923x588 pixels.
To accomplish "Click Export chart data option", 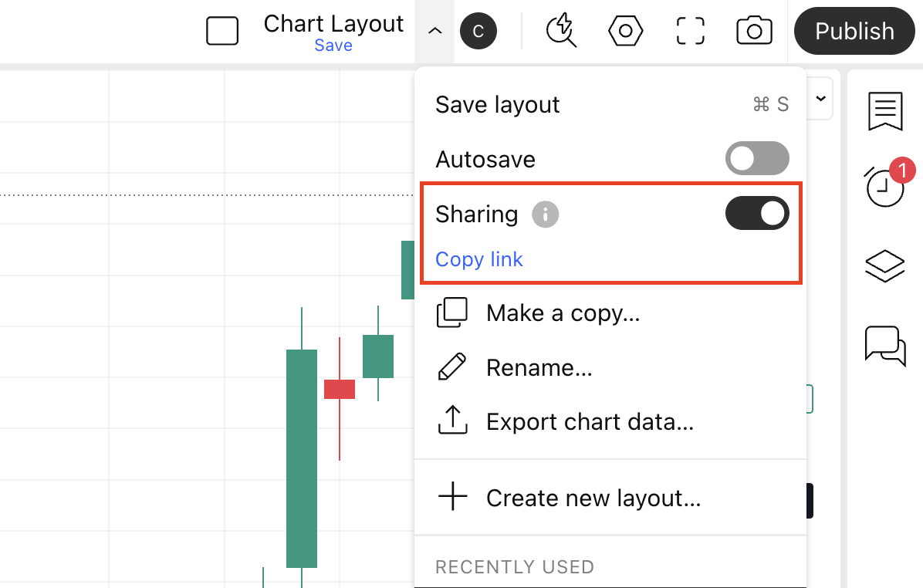I will 590,422.
